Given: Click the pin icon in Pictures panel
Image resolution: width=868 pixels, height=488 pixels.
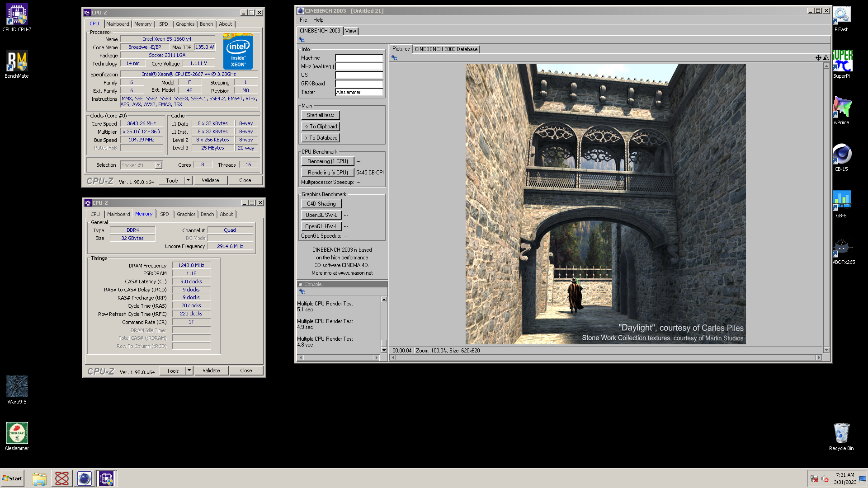Looking at the screenshot, I should tap(394, 58).
